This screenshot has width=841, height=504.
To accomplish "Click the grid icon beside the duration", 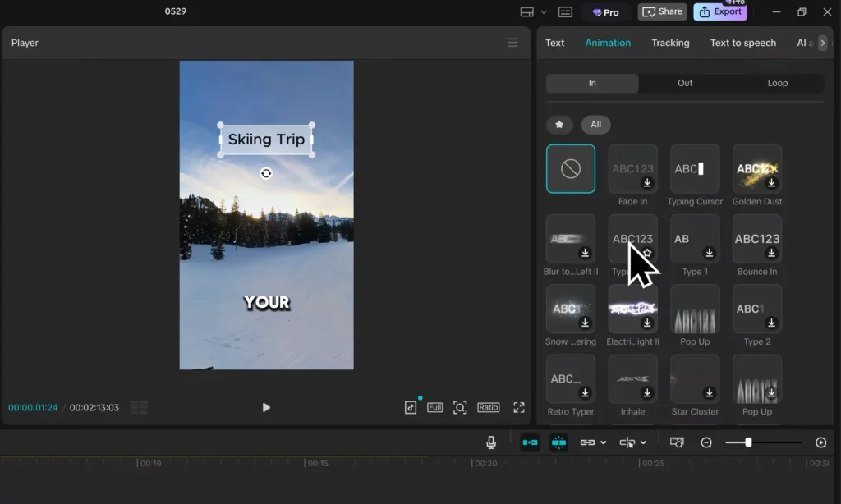I will (139, 407).
